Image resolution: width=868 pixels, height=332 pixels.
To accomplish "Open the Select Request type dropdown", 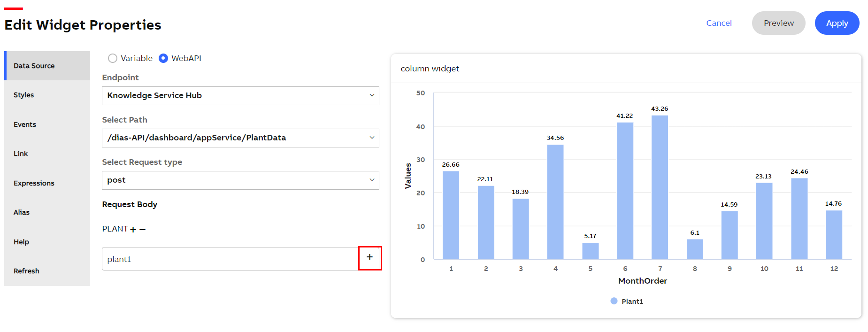I will (x=240, y=180).
